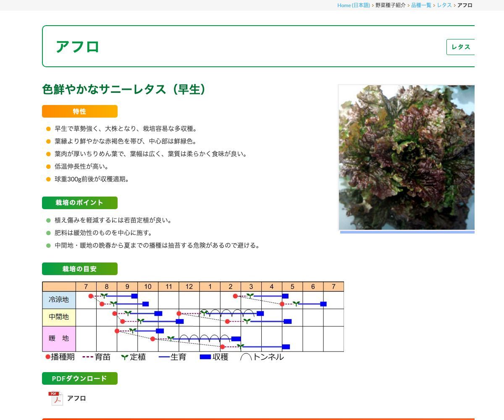Click the blue bar under the lettuce photo
Image resolution: width=504 pixels, height=420 pixels.
pyautogui.click(x=407, y=231)
